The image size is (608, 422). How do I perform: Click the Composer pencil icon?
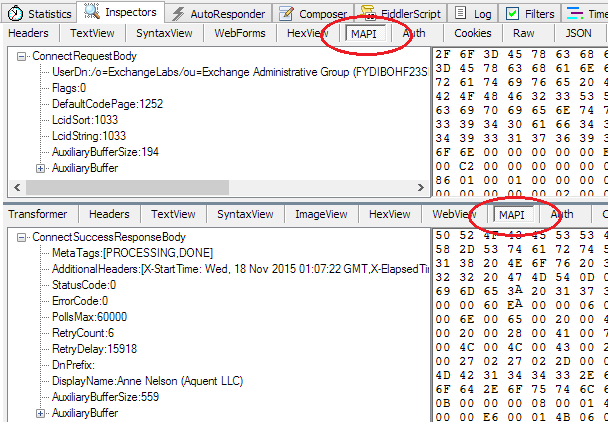(x=286, y=14)
